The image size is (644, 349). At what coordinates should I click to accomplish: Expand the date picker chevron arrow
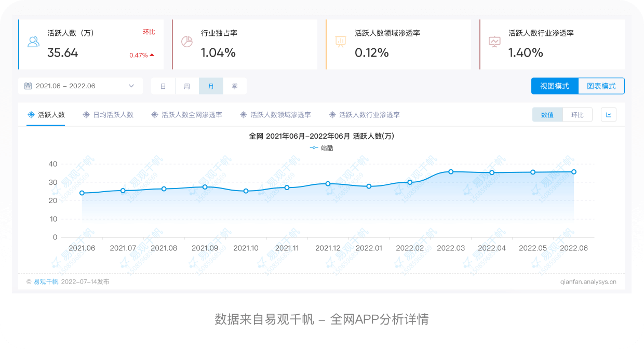pos(131,86)
